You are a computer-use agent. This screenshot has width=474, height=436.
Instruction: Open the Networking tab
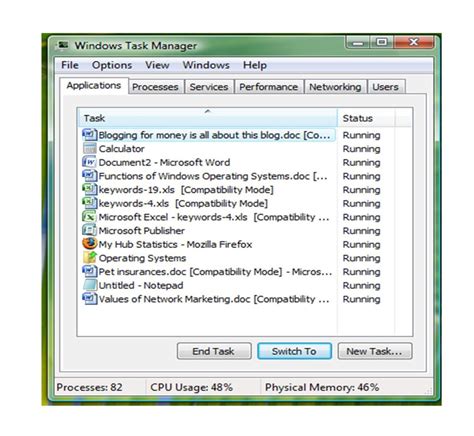(335, 87)
